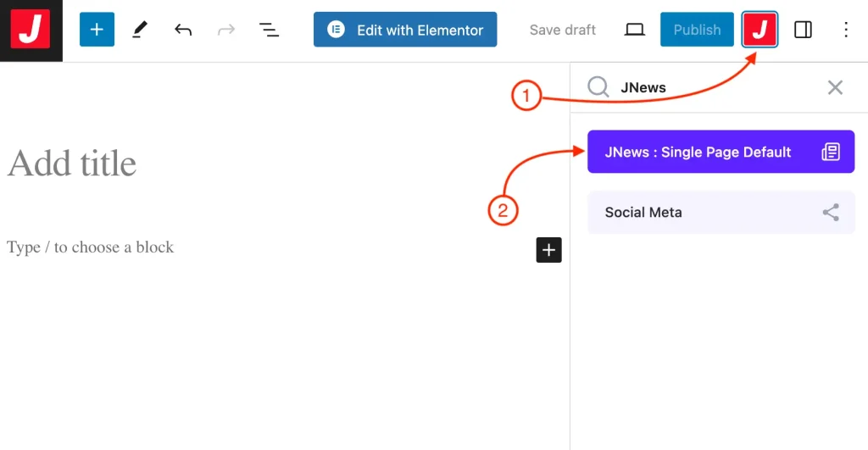Viewport: 868px width, 450px height.
Task: Click the Edit with Elementor button
Action: tap(405, 30)
